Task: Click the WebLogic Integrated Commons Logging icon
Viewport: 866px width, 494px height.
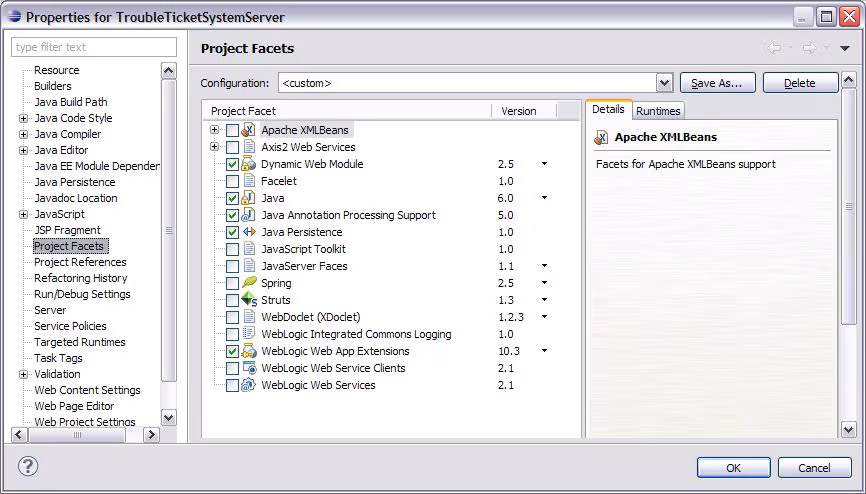Action: click(249, 333)
